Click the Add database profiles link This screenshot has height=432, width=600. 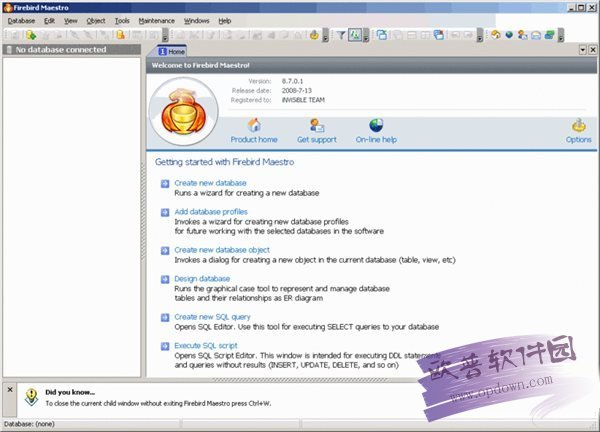pos(211,212)
